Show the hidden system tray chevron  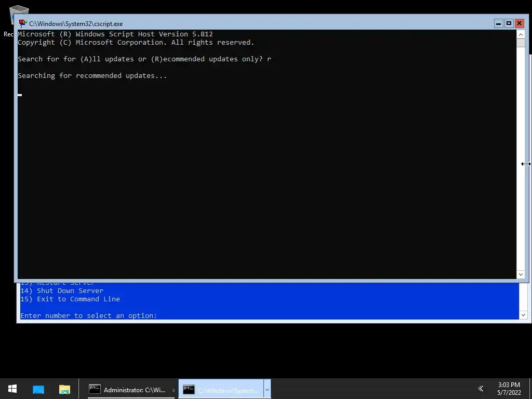click(x=481, y=388)
